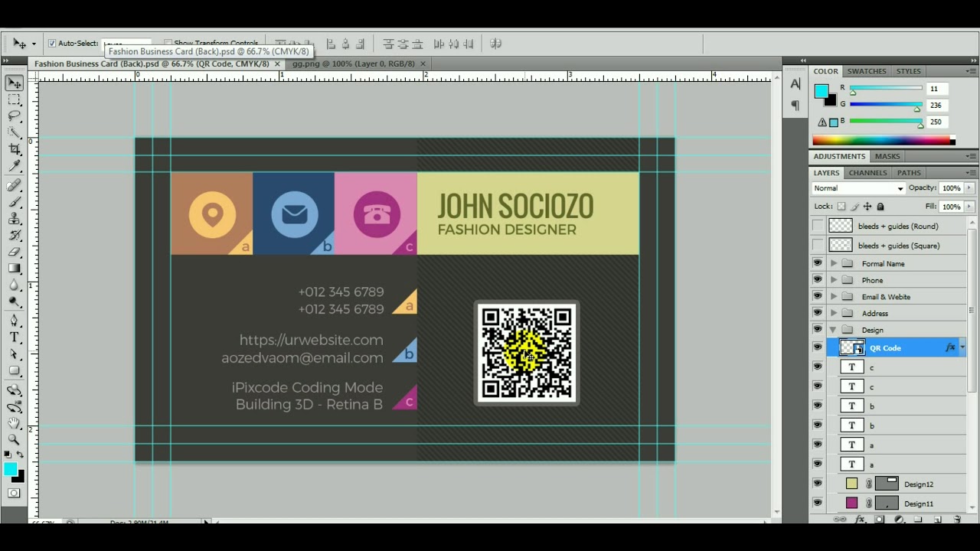Click Lock All padlock icon
Screen dimensions: 980x551
point(880,207)
